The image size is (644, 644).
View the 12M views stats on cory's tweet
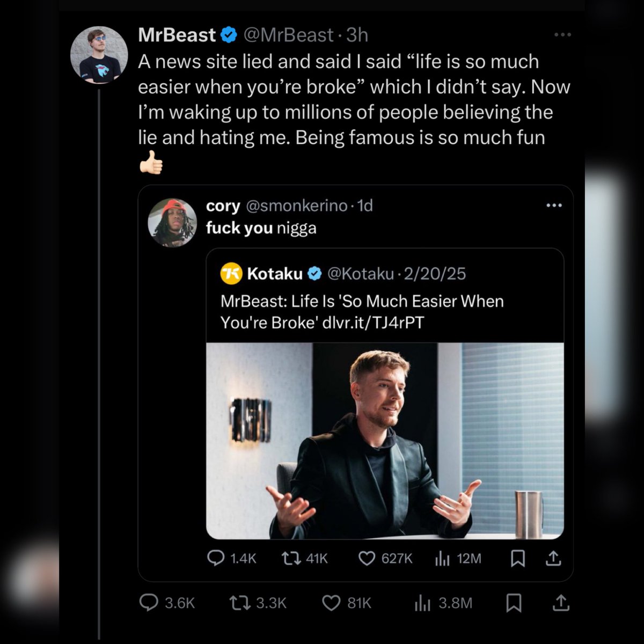pyautogui.click(x=442, y=559)
